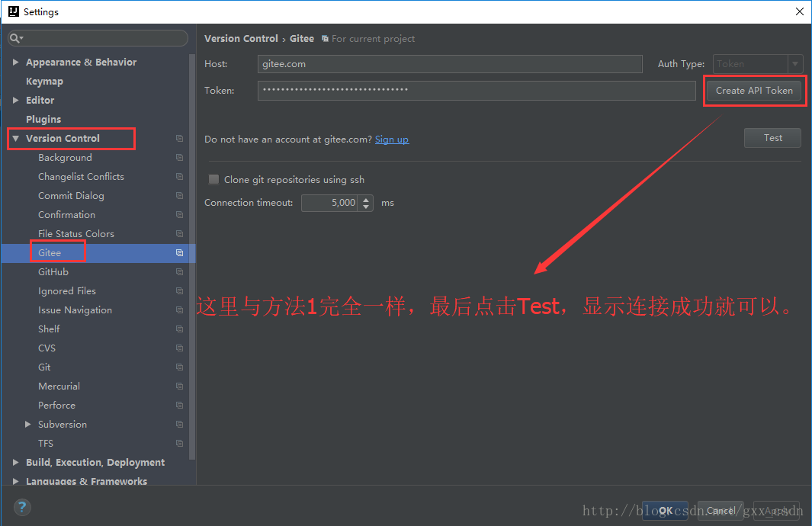
Task: Expand Build, Execution, Deployment section
Action: (x=15, y=462)
